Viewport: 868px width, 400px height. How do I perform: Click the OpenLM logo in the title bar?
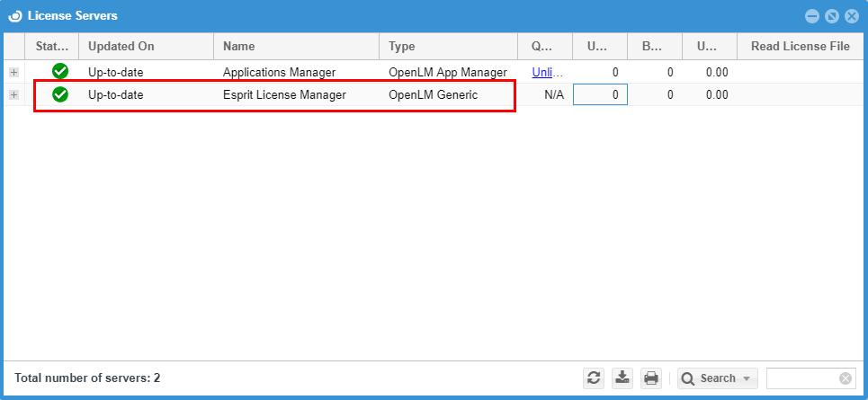(15, 16)
